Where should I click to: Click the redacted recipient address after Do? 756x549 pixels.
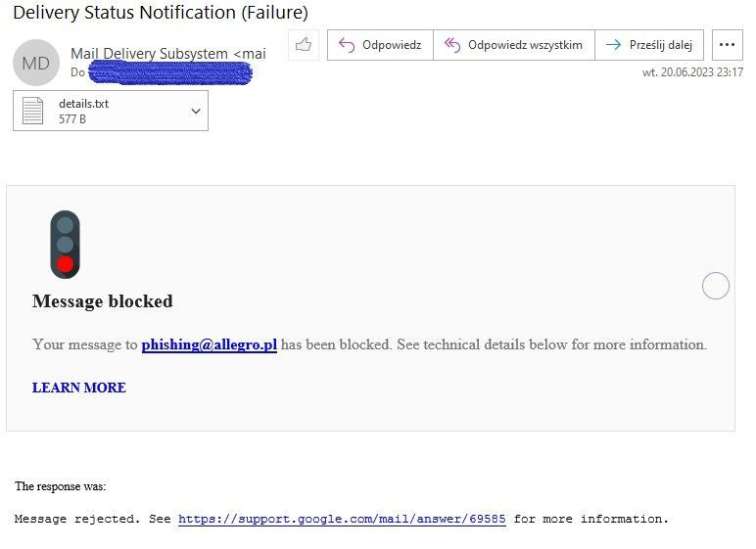(170, 72)
